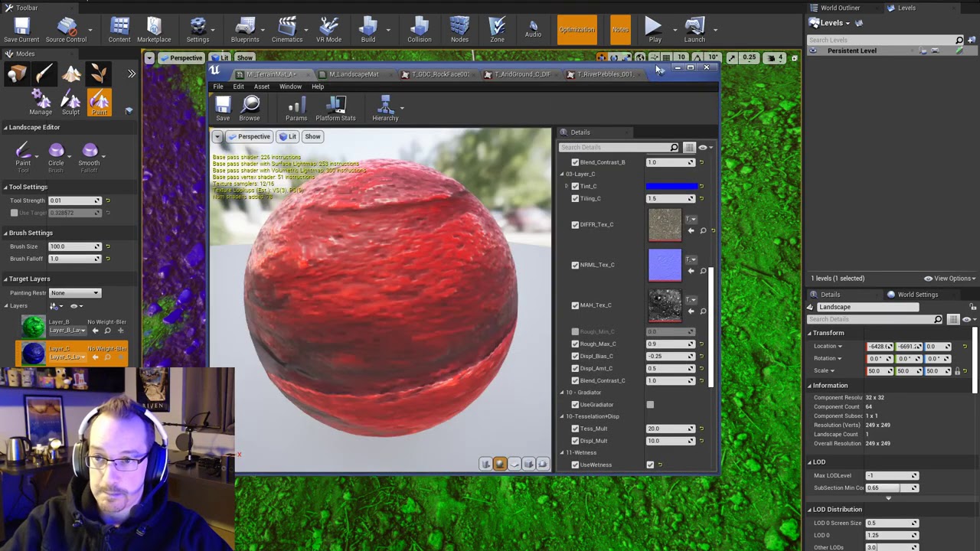Collapse the 03-Layer_C section

click(x=562, y=174)
